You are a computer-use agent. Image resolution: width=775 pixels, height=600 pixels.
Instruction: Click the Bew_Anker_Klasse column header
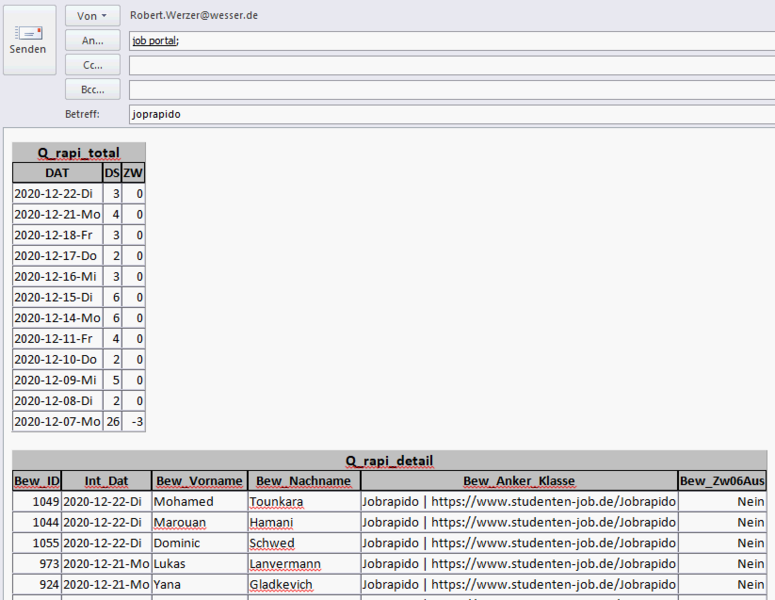518,481
